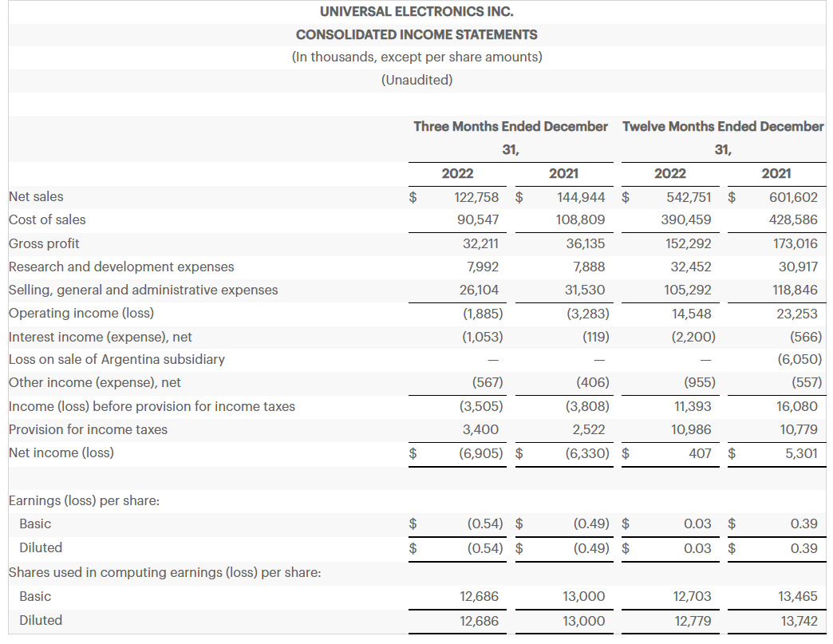Click the SG&A value 105,292
Screen dimensions: 833x644
tap(688, 290)
